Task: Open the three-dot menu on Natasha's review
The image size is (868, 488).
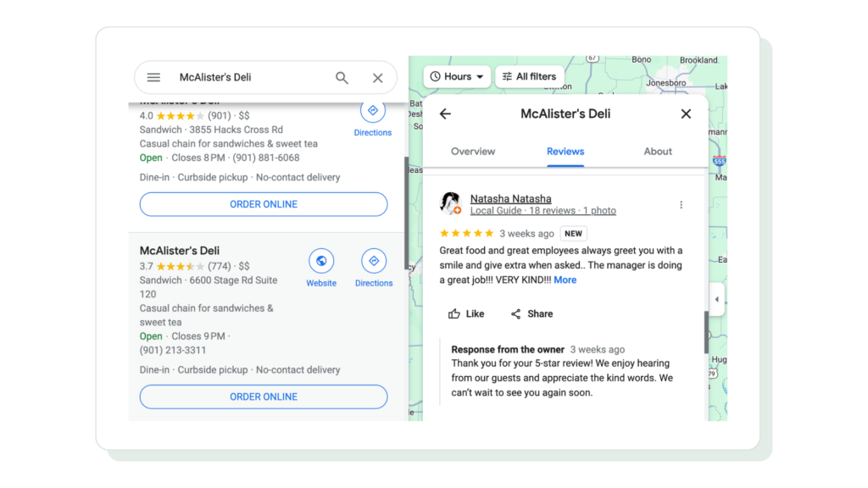Action: pos(681,204)
